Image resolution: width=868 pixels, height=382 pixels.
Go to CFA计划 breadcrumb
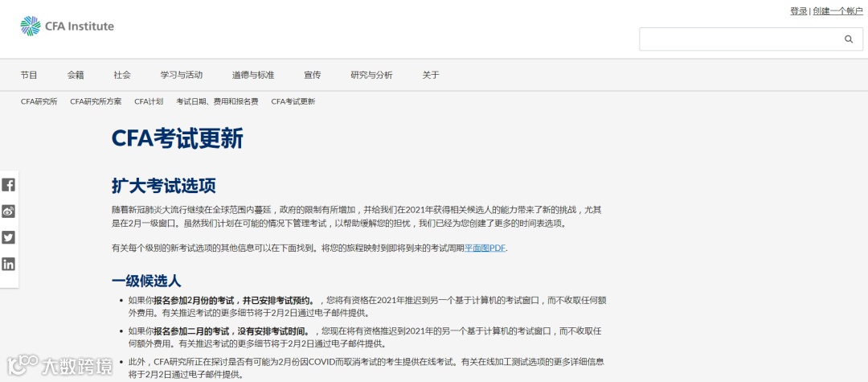149,102
